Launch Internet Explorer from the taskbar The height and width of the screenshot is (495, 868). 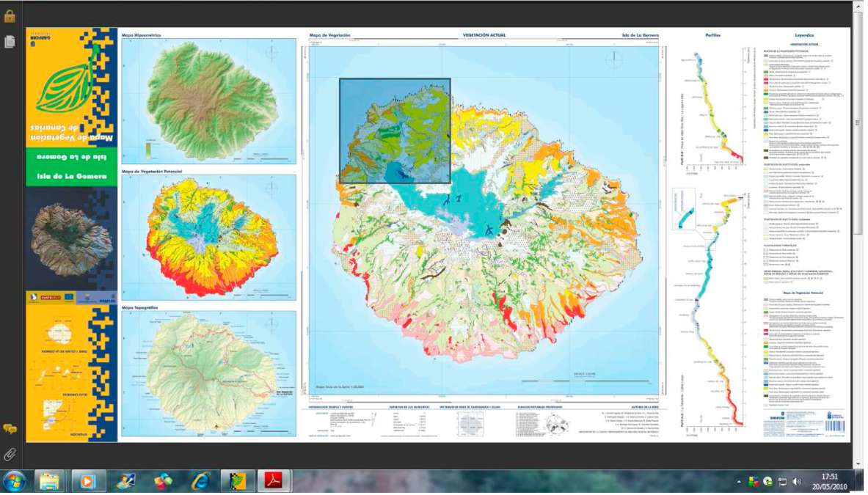click(200, 481)
